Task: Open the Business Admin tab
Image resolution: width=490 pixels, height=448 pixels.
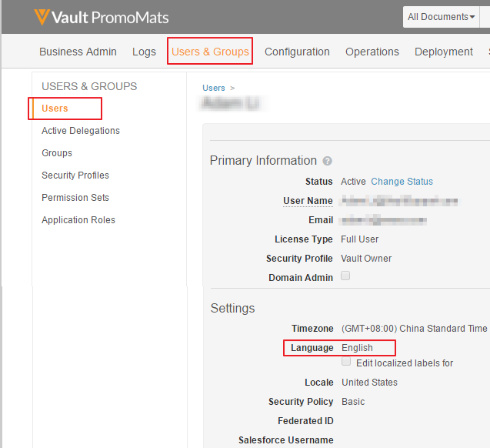Action: 78,52
